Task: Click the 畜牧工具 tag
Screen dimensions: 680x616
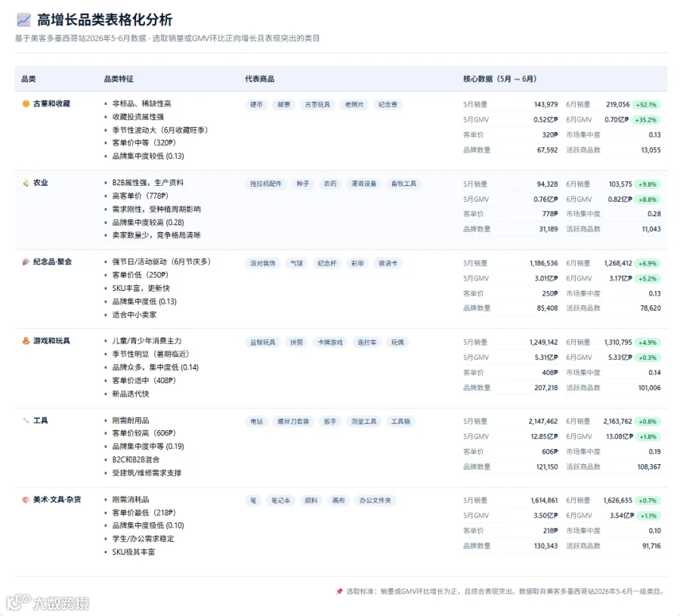Action: 403,184
